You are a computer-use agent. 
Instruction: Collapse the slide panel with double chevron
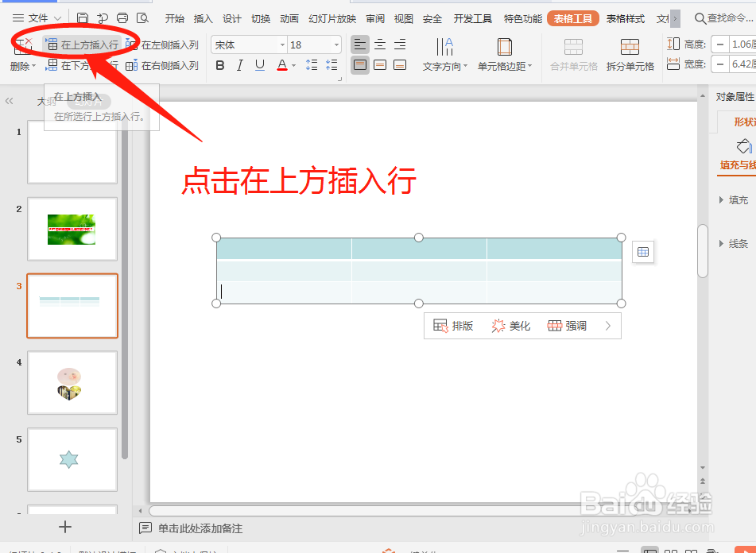[x=10, y=101]
